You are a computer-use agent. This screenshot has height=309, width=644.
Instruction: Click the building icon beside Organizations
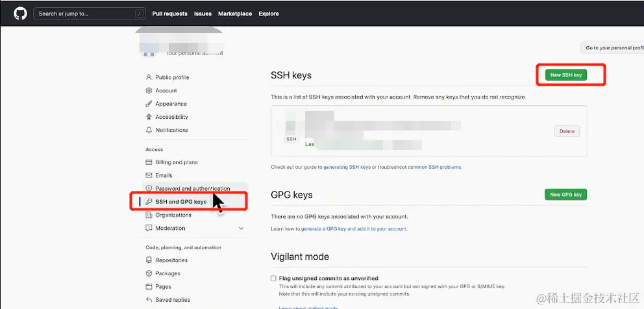pyautogui.click(x=149, y=215)
